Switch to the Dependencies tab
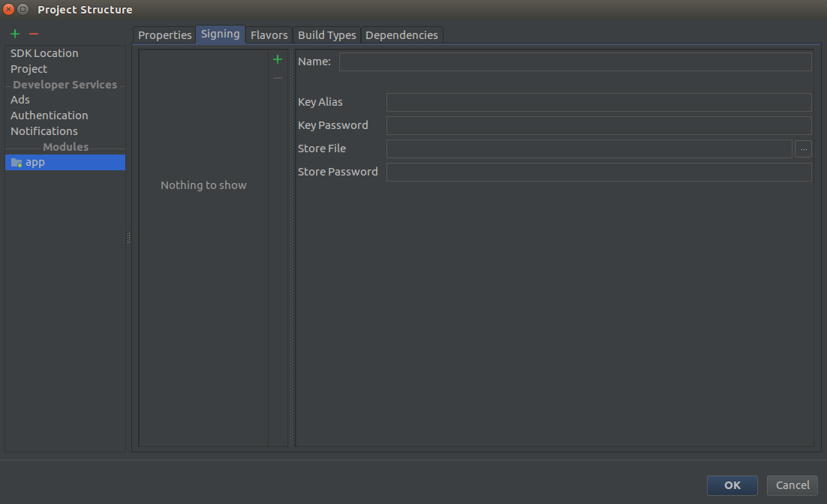The height and width of the screenshot is (504, 827). (402, 34)
